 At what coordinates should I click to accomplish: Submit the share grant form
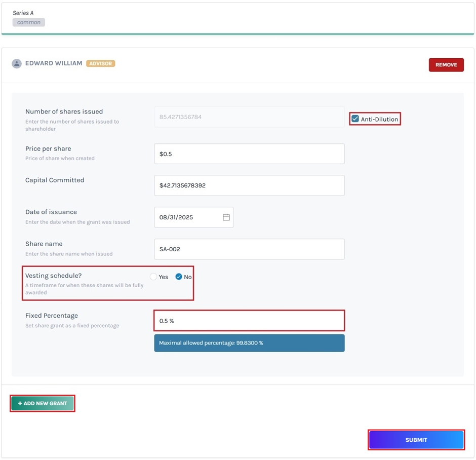tap(416, 440)
